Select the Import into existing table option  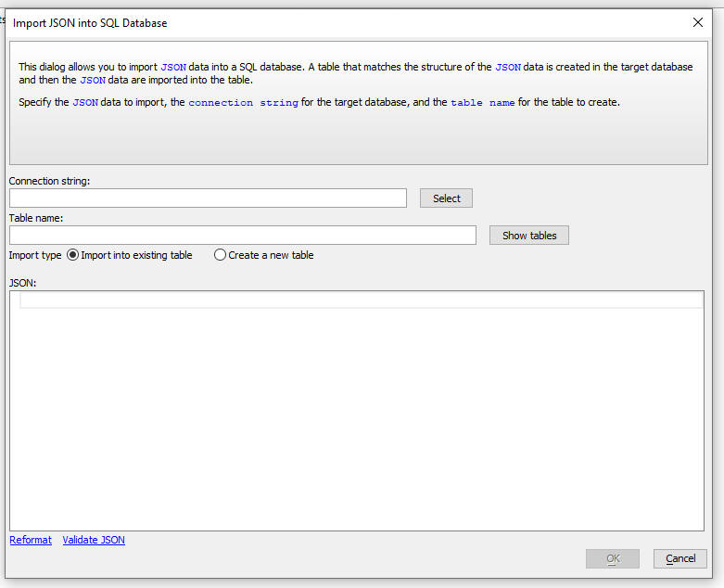point(73,255)
